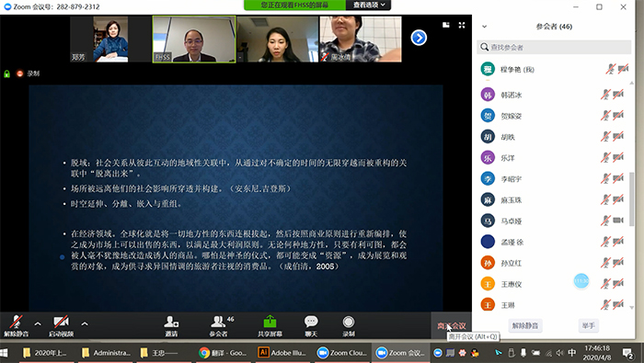The width and height of the screenshot is (644, 363).
Task: Click the blue next-page arrow on video strip
Action: pyautogui.click(x=419, y=38)
